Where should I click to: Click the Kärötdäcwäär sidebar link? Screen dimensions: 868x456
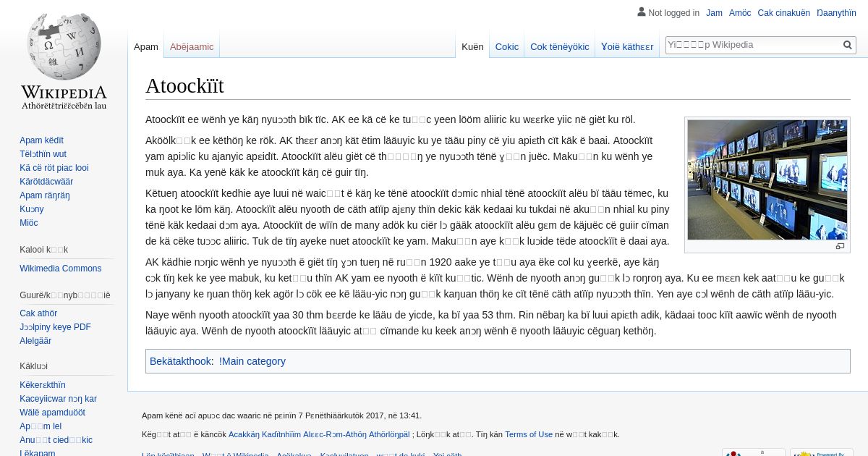(46, 182)
